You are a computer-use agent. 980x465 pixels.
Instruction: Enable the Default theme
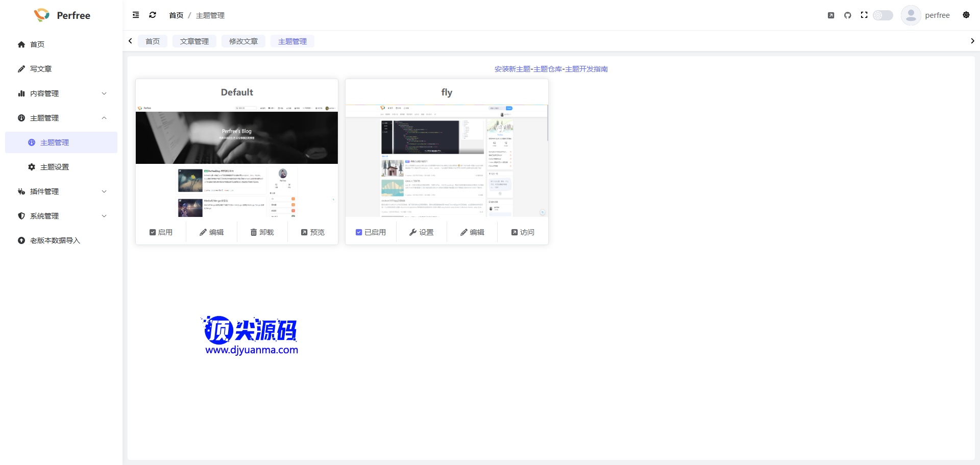click(161, 232)
